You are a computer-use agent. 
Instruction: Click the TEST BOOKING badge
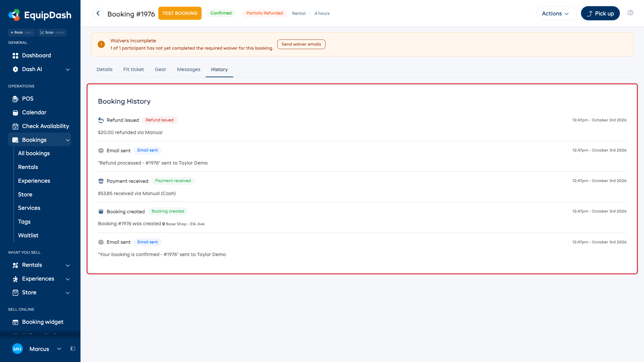click(x=180, y=13)
